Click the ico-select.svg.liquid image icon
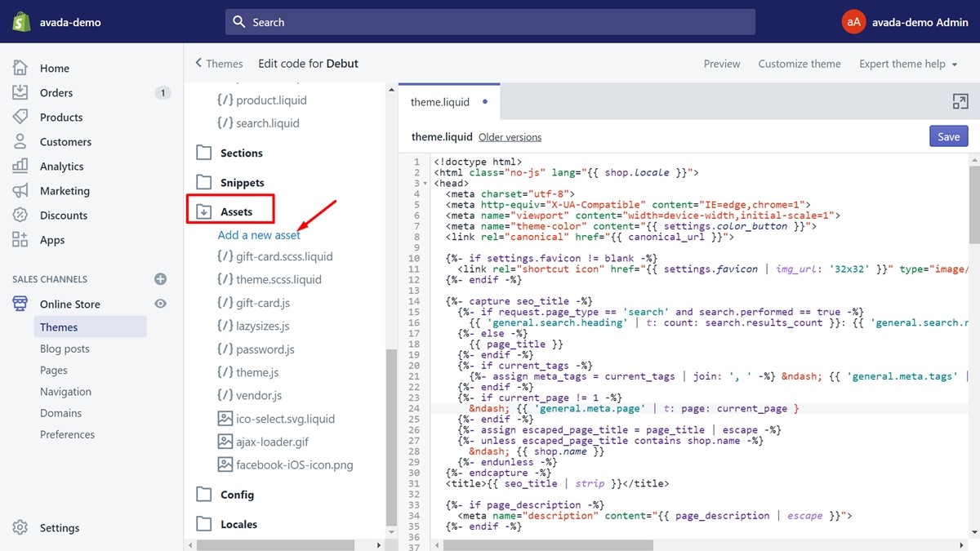 [225, 419]
